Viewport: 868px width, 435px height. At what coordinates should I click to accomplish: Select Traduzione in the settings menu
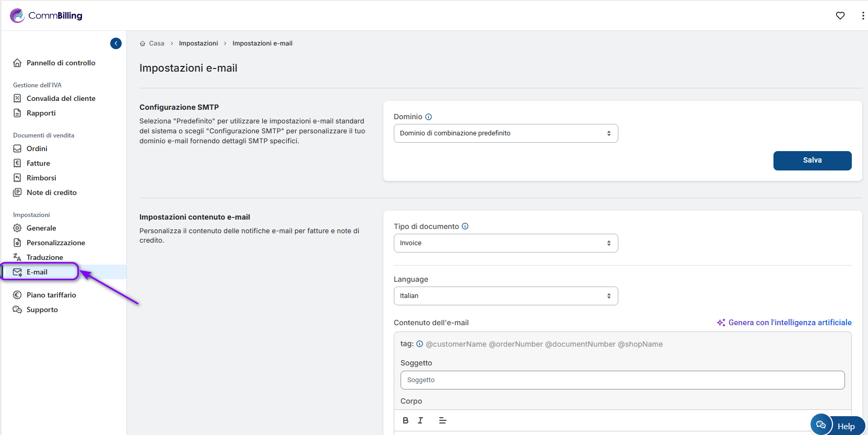44,257
